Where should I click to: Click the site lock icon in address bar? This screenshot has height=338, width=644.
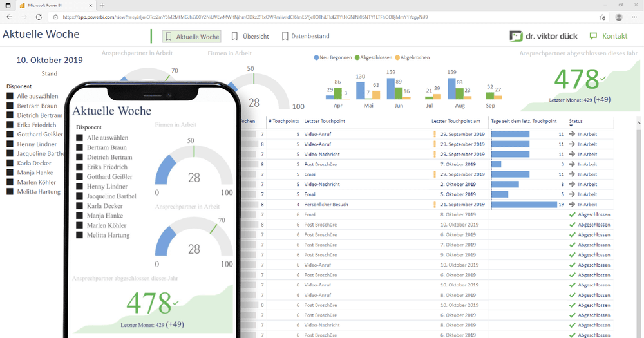(x=57, y=17)
